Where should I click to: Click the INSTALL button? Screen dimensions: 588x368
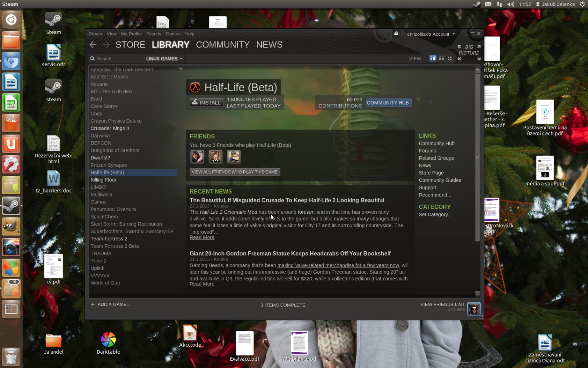[206, 103]
